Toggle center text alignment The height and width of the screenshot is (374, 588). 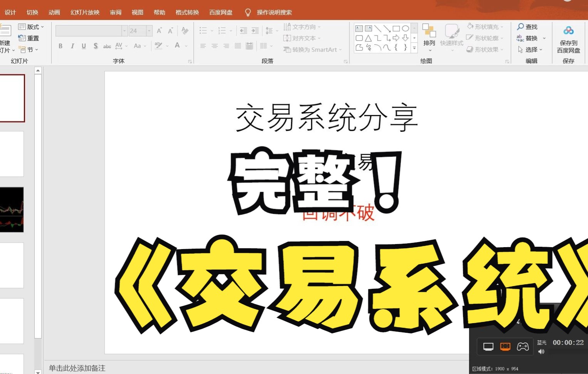click(215, 46)
